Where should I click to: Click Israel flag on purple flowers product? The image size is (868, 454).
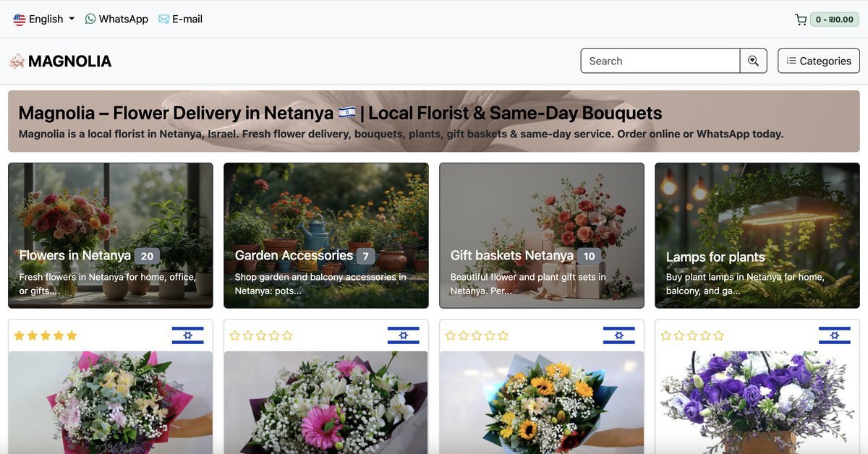[x=834, y=335]
